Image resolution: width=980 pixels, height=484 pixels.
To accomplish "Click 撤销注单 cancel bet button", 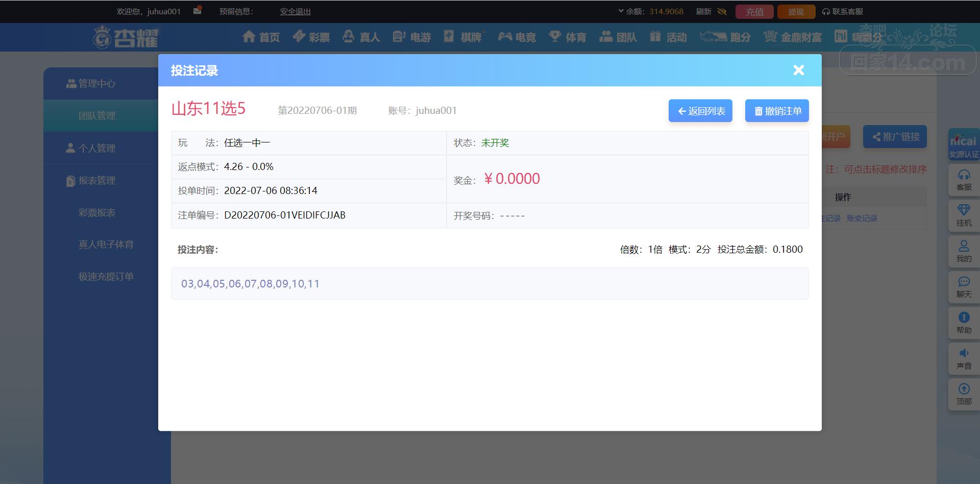I will coord(777,111).
